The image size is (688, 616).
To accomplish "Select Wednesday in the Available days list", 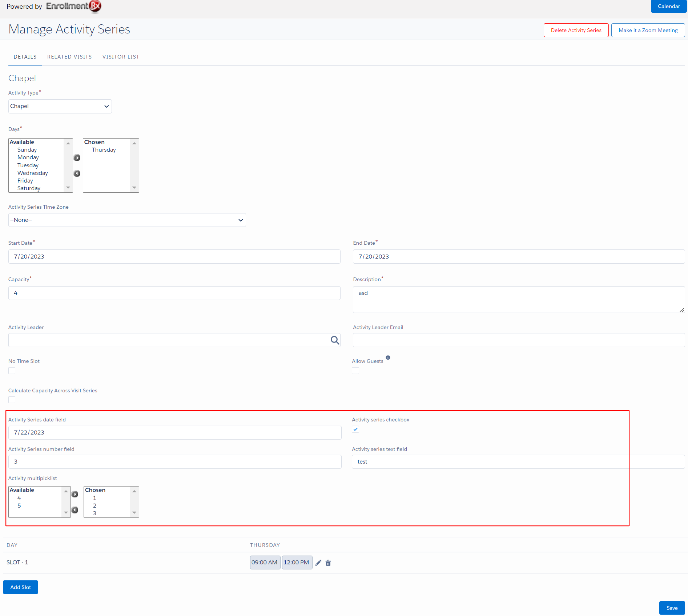I will click(x=33, y=173).
